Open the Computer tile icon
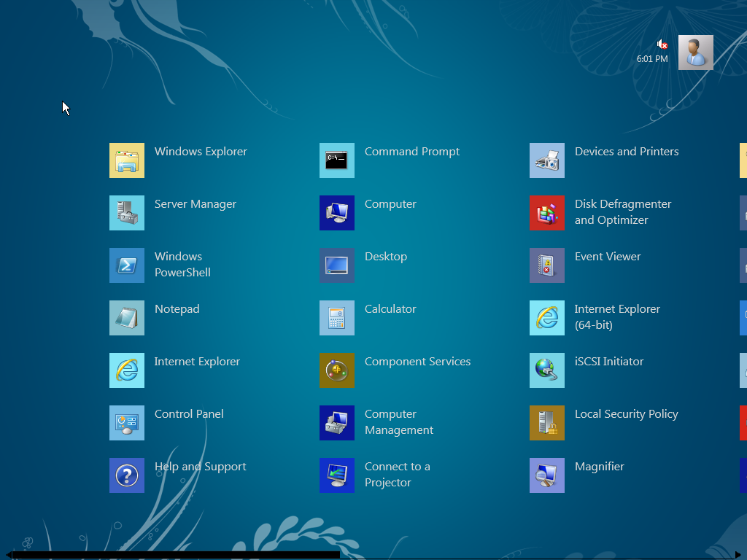The image size is (747, 560). click(337, 213)
